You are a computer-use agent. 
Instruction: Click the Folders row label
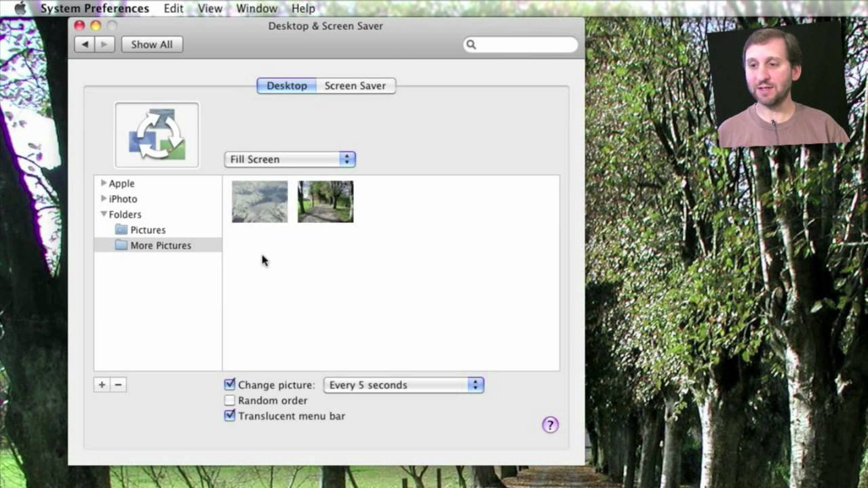125,214
